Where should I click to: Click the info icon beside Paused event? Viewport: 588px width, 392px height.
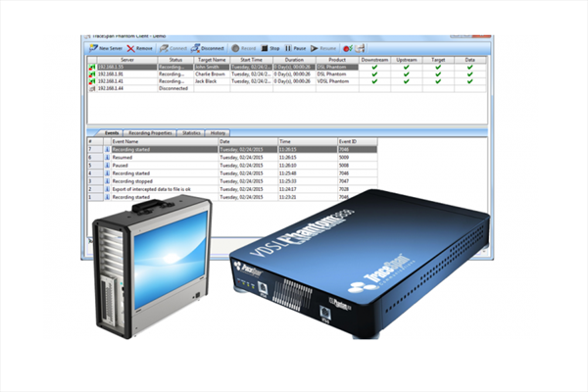point(107,165)
